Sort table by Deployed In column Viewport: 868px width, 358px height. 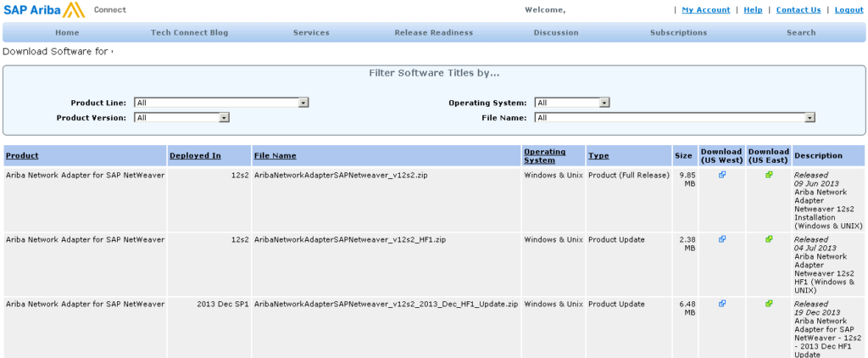196,156
